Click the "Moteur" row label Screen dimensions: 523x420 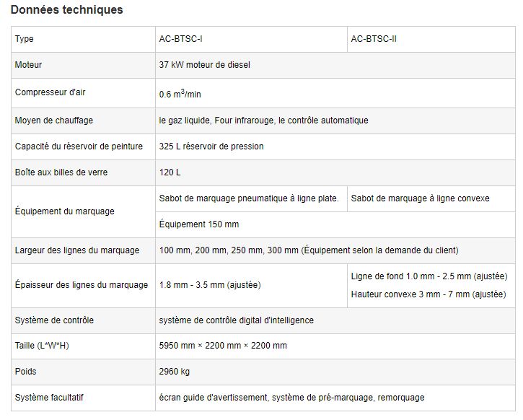click(29, 65)
